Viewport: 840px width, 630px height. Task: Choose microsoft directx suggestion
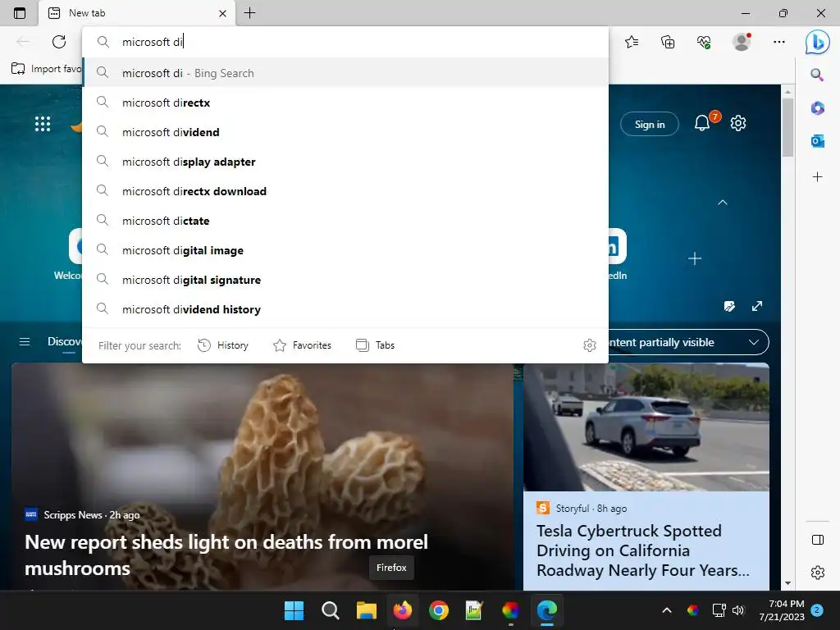coord(345,103)
